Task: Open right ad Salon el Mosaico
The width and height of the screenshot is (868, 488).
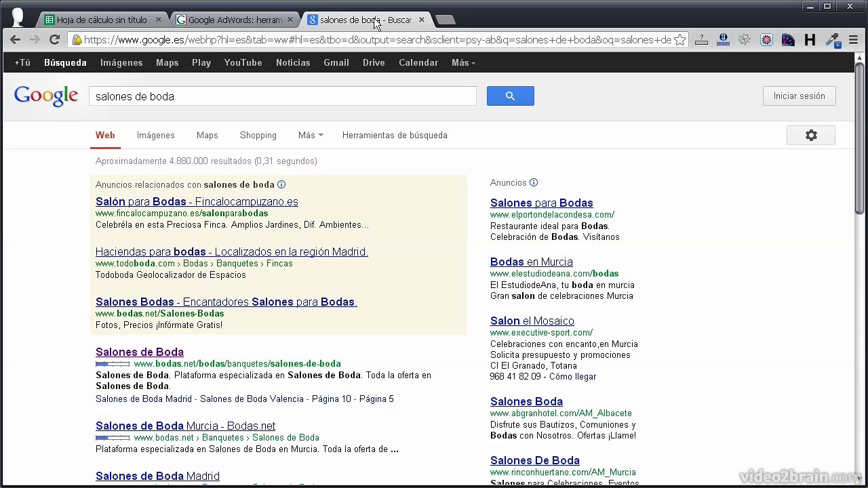Action: tap(532, 321)
